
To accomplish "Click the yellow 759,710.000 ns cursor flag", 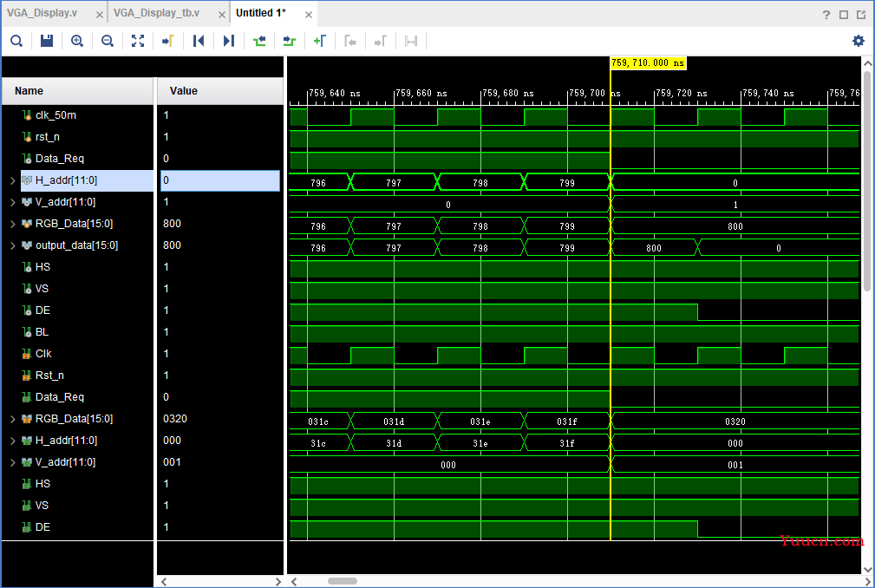I will click(648, 63).
